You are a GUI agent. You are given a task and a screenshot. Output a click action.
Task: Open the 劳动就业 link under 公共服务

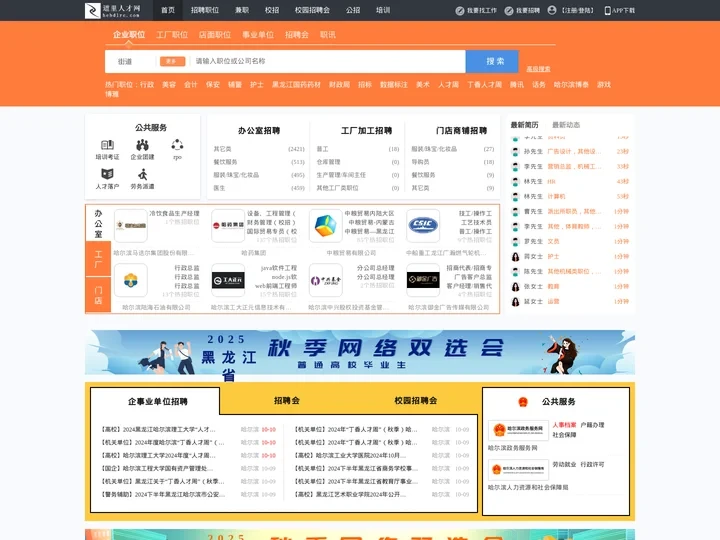coord(564,465)
